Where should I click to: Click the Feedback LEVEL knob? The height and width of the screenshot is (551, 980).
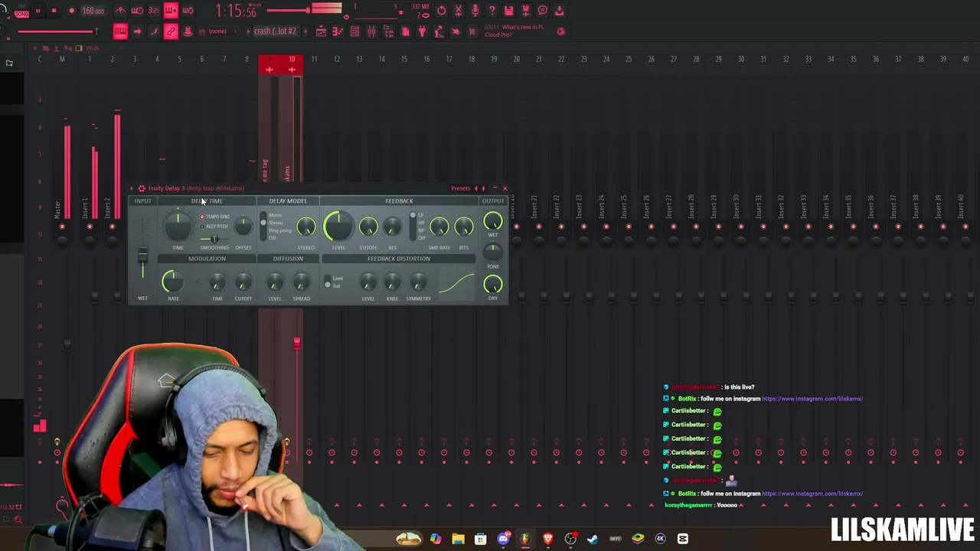click(338, 227)
